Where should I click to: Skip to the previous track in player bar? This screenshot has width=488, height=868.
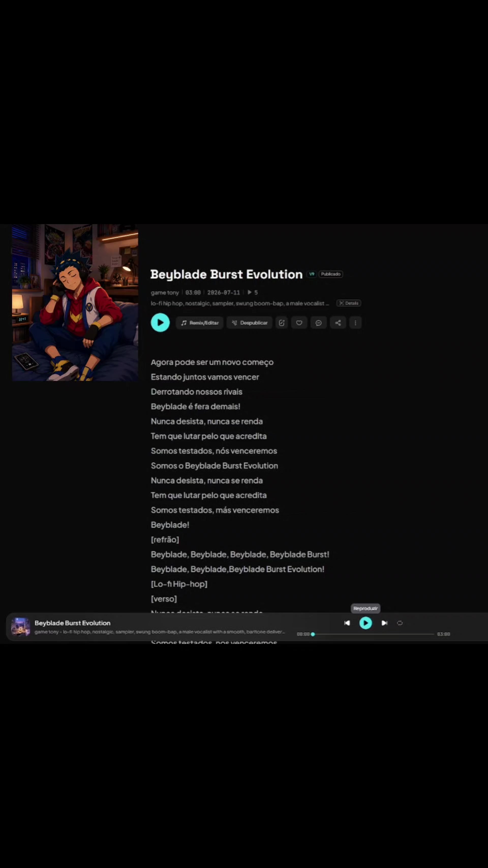[x=347, y=623]
